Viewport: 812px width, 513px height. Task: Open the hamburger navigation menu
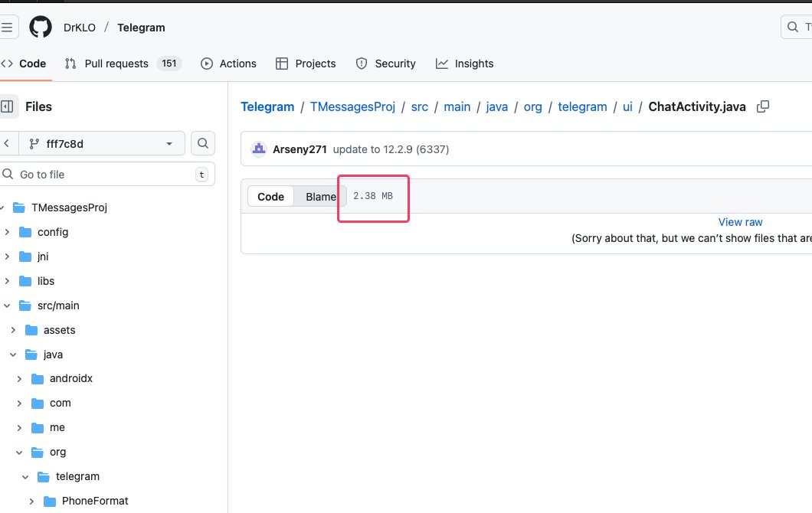tap(7, 27)
